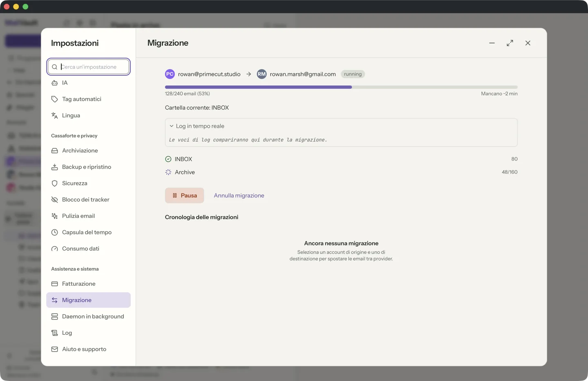The height and width of the screenshot is (381, 588).
Task: Click the Pulizia email sparkle icon
Action: pos(54,216)
